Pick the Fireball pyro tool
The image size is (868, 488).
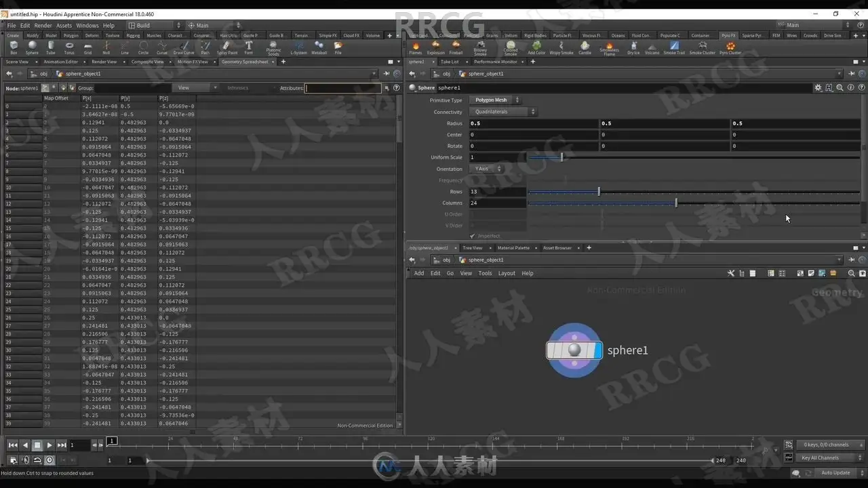456,47
